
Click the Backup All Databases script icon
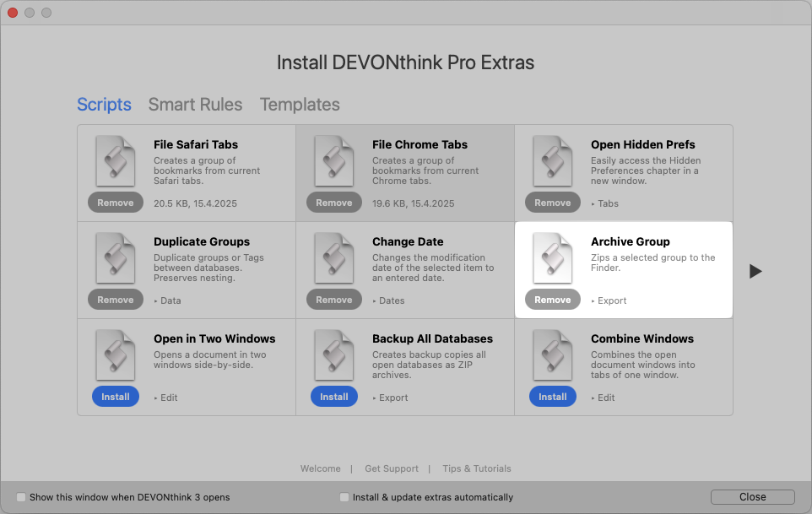click(333, 355)
